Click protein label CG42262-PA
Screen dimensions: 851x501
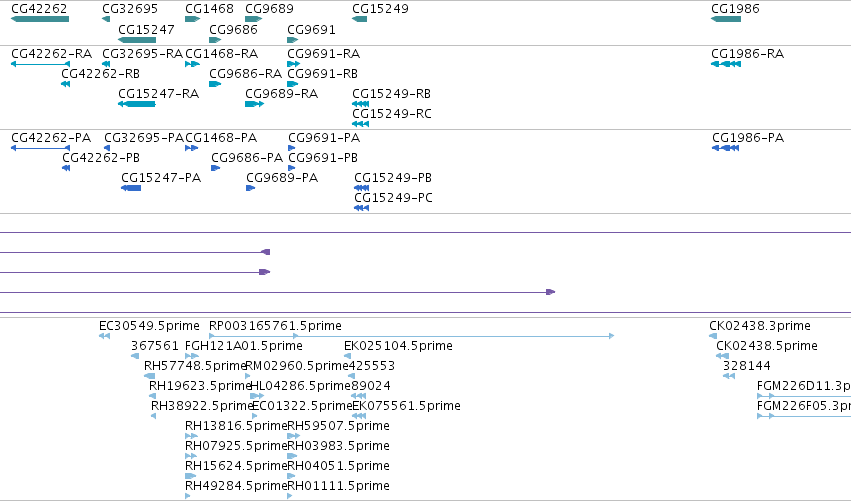(52, 138)
